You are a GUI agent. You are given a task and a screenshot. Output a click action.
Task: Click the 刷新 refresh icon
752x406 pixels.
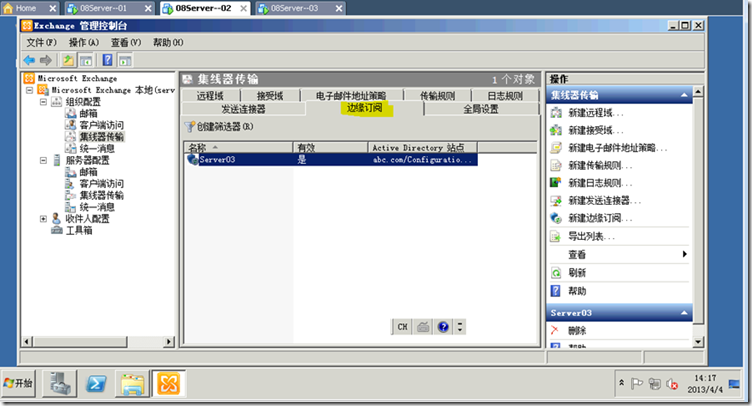556,273
